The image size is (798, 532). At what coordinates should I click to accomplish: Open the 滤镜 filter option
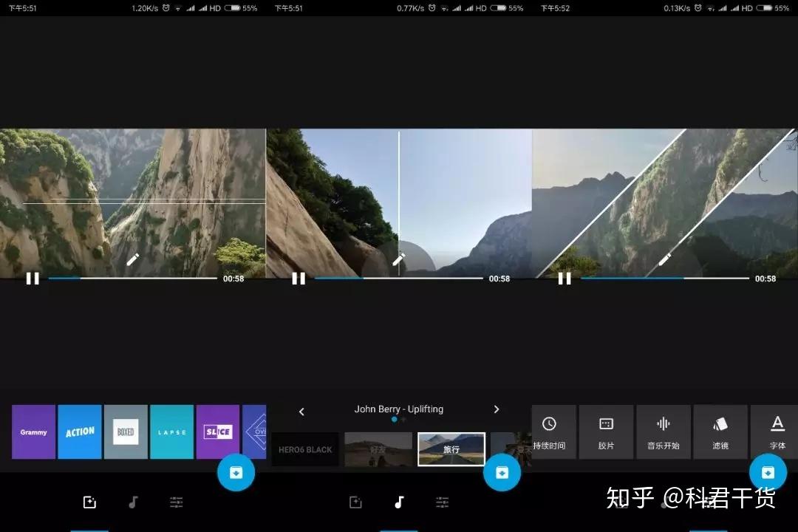720,432
